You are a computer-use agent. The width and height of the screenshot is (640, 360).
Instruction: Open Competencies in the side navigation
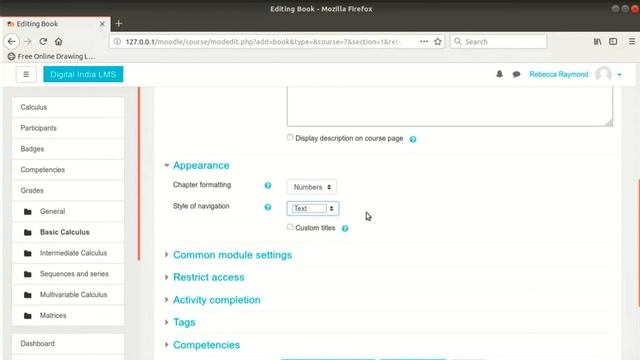[x=68, y=170]
